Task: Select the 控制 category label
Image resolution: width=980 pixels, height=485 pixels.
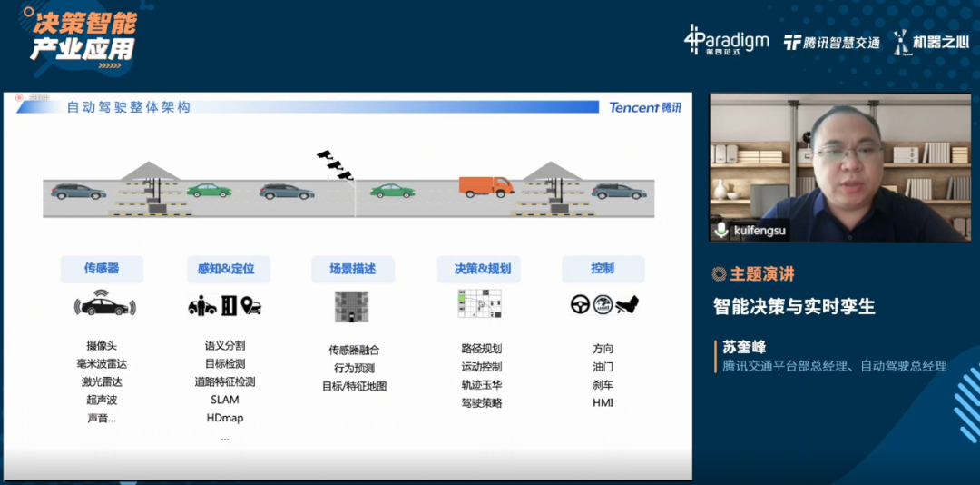Action: point(603,269)
